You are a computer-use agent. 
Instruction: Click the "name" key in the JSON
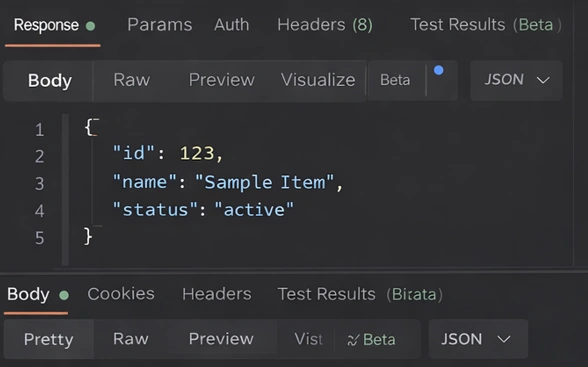click(144, 182)
